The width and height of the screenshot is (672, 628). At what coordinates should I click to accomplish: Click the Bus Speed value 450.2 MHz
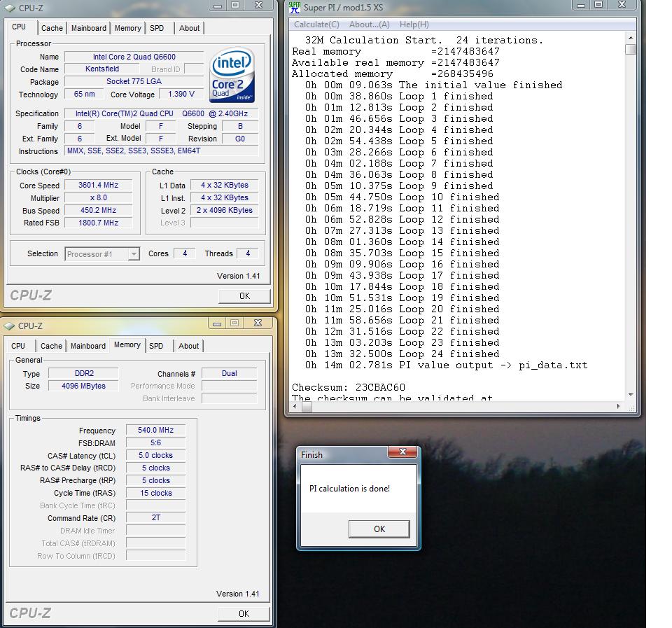(x=98, y=211)
